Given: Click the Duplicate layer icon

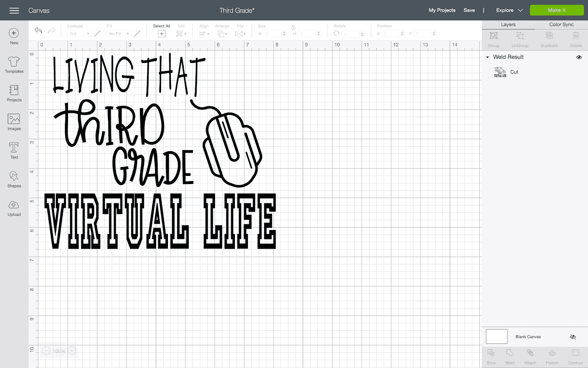Looking at the screenshot, I should click(549, 36).
